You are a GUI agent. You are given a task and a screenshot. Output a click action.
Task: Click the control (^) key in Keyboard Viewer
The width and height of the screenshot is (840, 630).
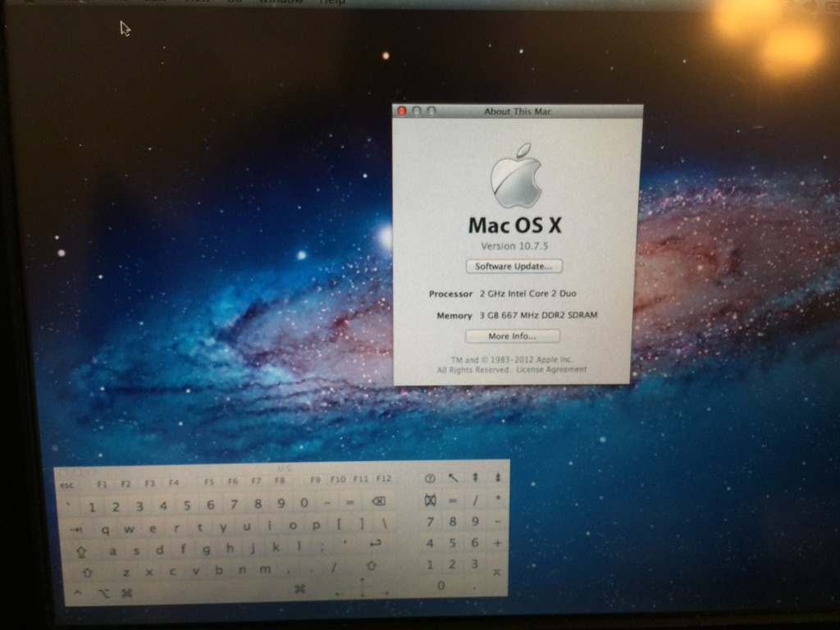78,593
